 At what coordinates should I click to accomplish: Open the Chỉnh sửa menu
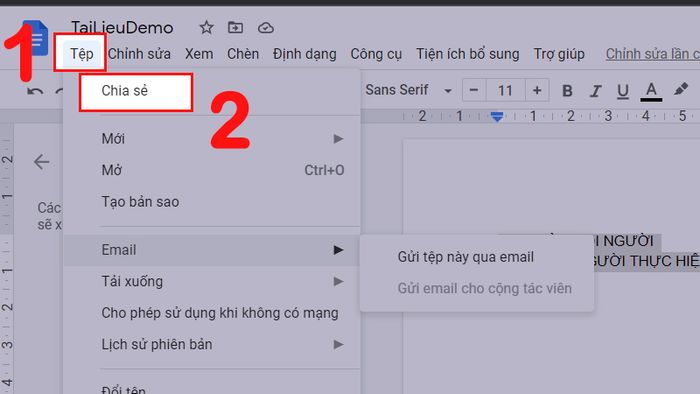139,54
